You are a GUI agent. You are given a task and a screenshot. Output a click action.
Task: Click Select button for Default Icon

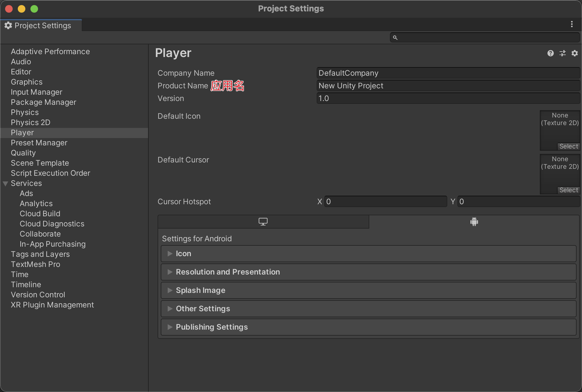pyautogui.click(x=569, y=146)
